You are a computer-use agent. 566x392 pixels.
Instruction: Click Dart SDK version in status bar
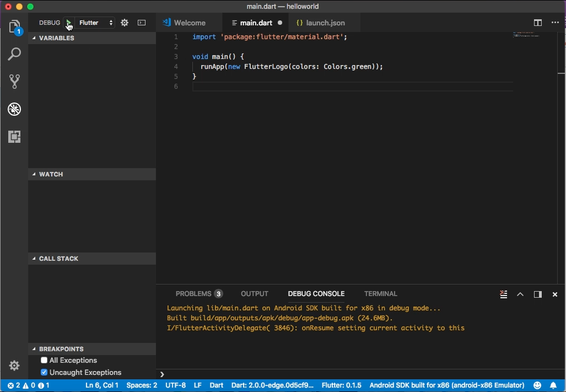273,385
